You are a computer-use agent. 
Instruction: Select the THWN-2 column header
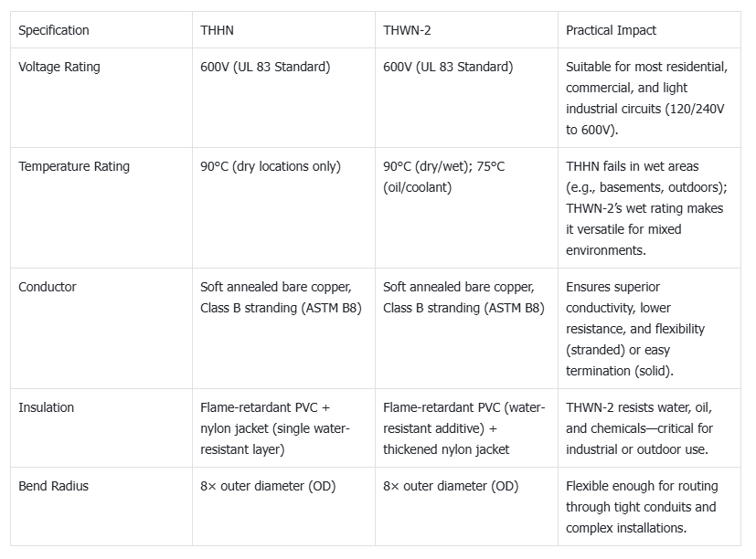(x=408, y=30)
